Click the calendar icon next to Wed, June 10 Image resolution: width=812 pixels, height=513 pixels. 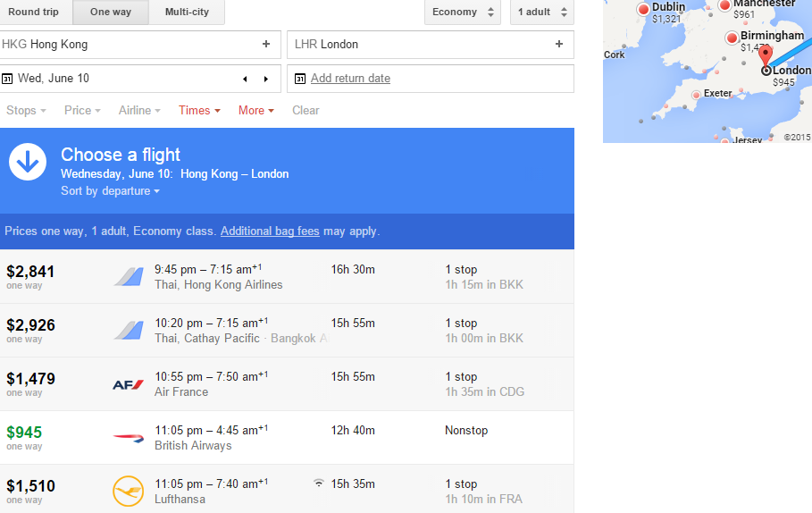tap(7, 79)
